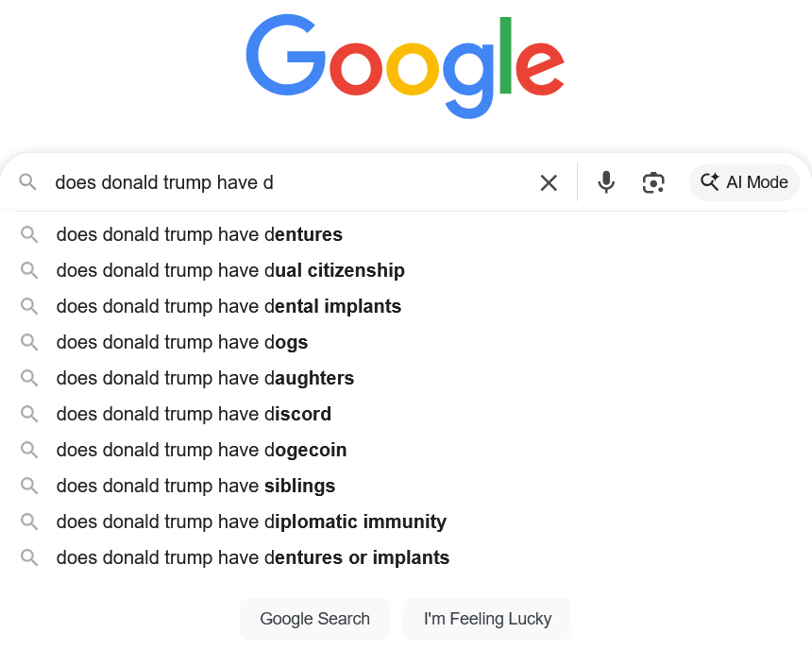Choose the 'daughters' autocomplete suggestion
Screen dimensions: 812x650
(x=205, y=378)
